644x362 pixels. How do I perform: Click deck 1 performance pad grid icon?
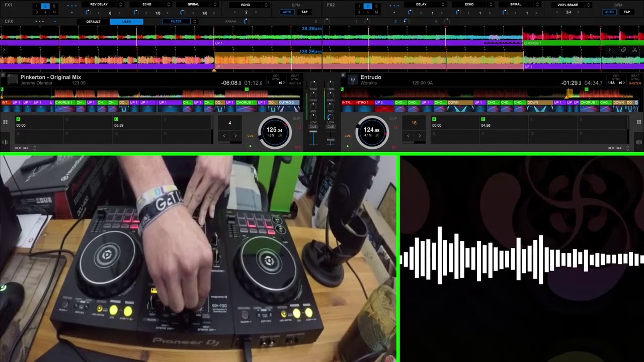[x=5, y=122]
